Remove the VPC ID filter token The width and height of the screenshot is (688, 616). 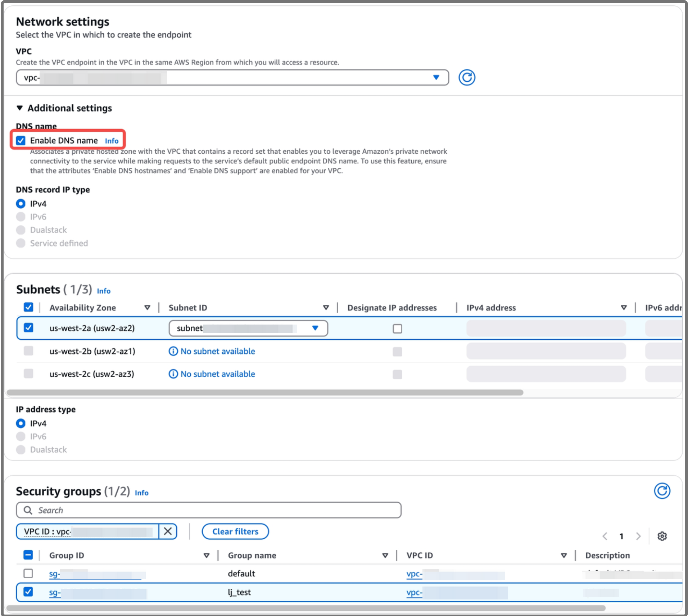[167, 531]
